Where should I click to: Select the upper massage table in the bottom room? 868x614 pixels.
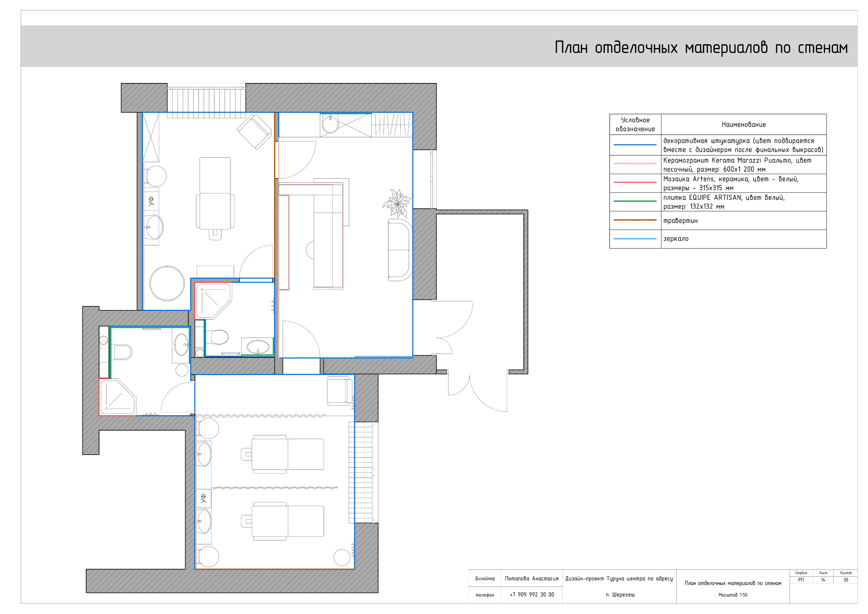tap(287, 454)
